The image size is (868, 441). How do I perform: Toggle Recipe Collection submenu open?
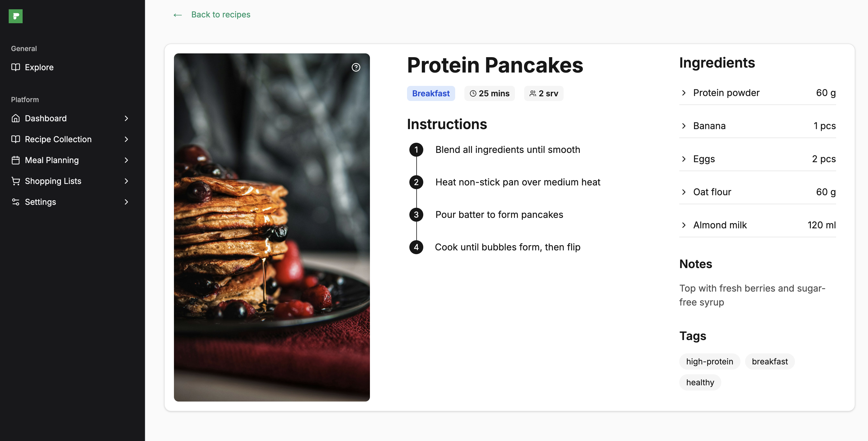pos(125,138)
